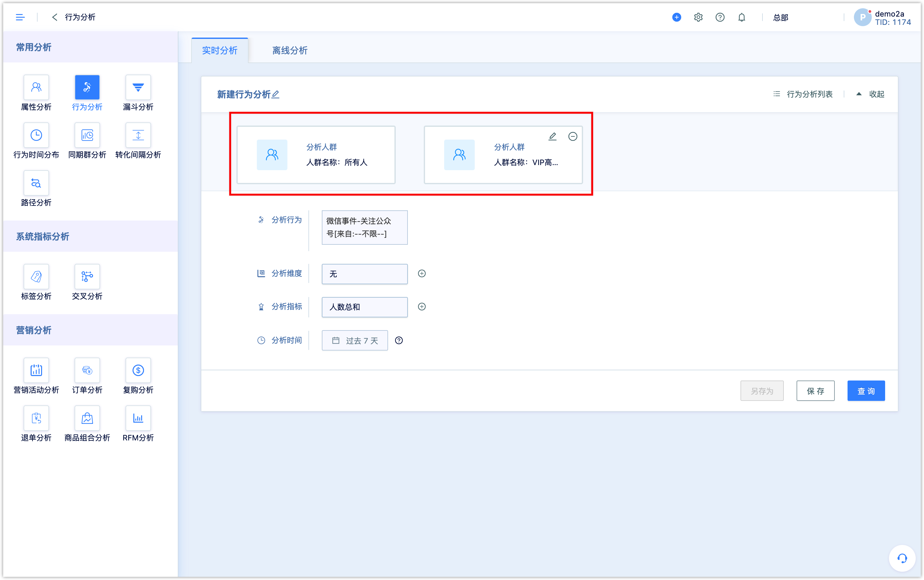Edit the 新建行为分析 title name
Screen dimensions: 924x580
coord(276,94)
